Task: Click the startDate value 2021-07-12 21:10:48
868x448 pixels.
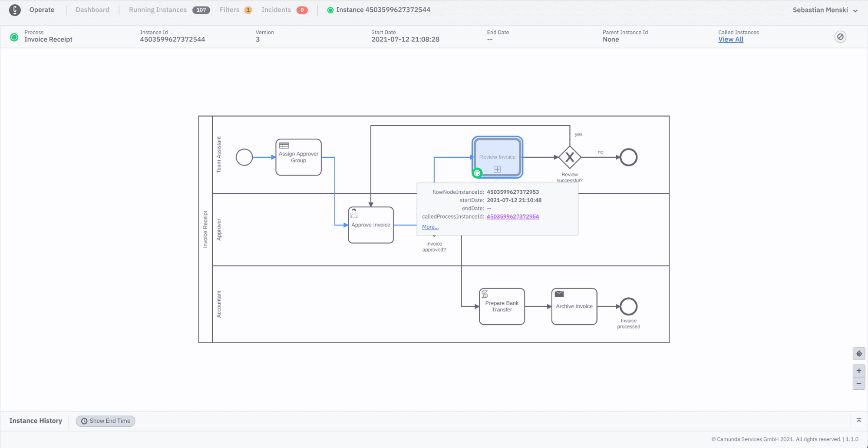Action: pyautogui.click(x=514, y=200)
